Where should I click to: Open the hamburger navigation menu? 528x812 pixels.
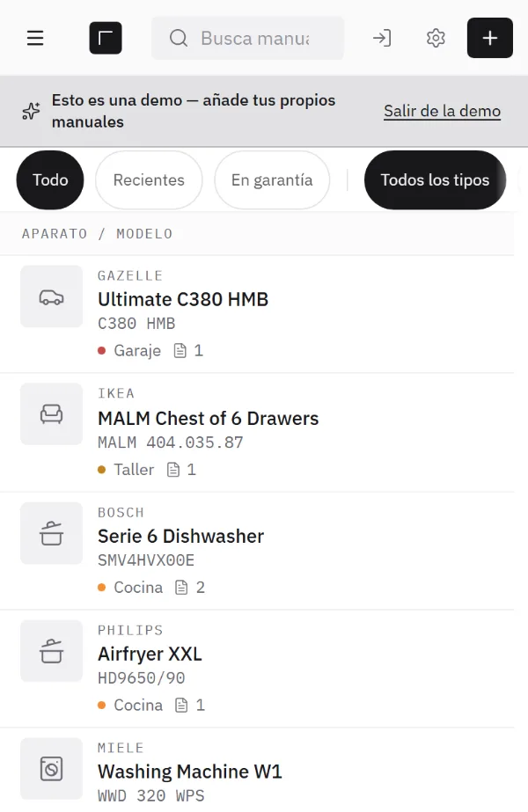[35, 38]
